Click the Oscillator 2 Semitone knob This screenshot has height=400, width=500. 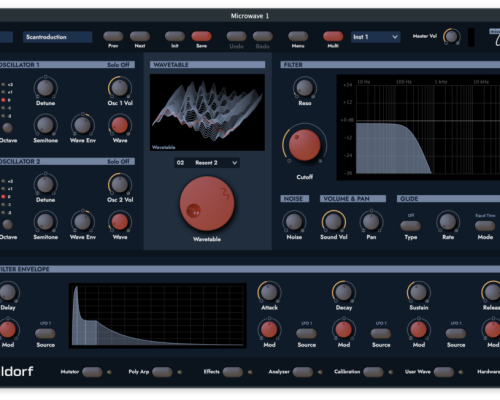coord(45,222)
